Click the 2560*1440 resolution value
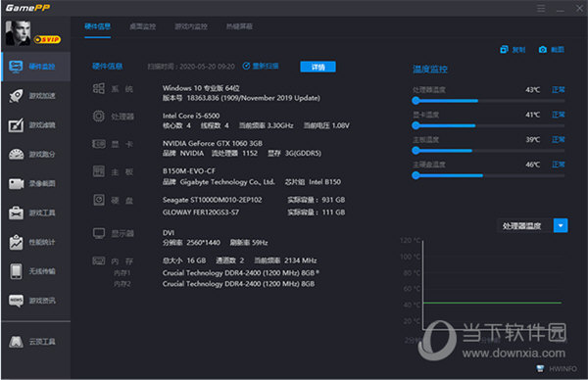The width and height of the screenshot is (588, 380). point(203,243)
